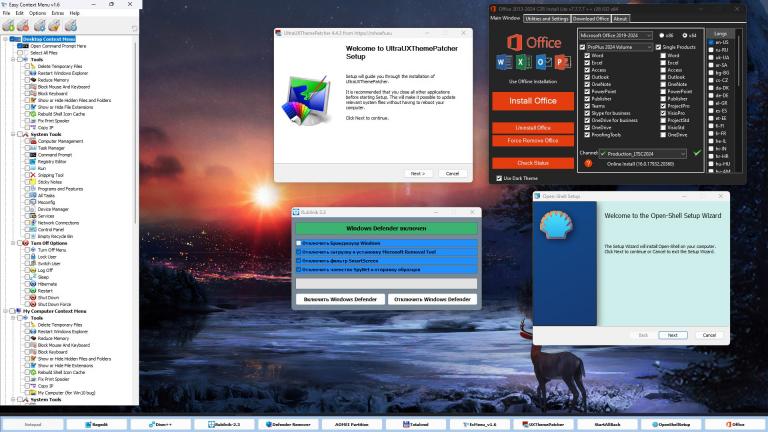Viewport: 768px width, 432px height.
Task: Uncheck ProofingTools checkbox
Action: pos(587,135)
